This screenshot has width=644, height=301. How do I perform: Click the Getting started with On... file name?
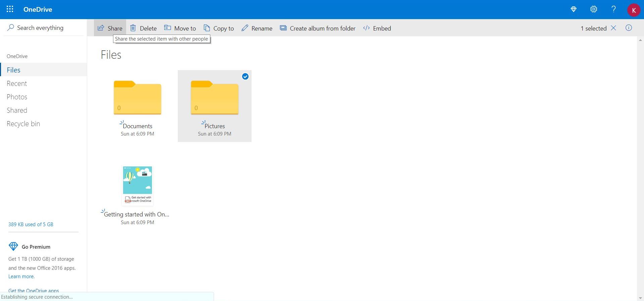137,214
